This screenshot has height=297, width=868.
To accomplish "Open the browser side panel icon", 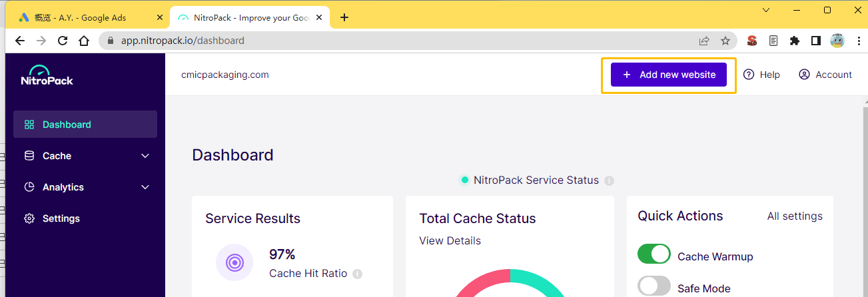I will (815, 41).
